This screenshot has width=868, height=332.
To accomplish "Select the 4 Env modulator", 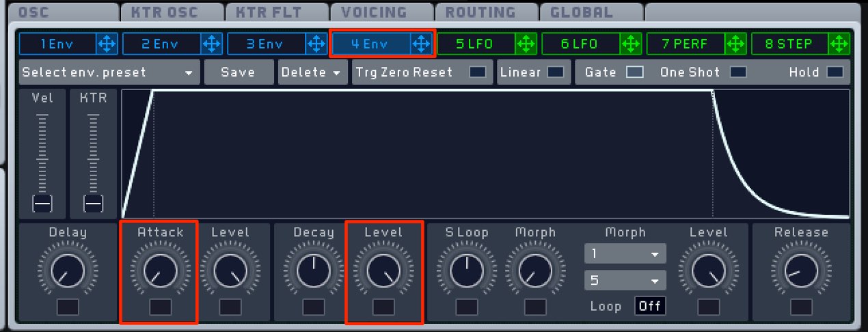I will point(372,44).
